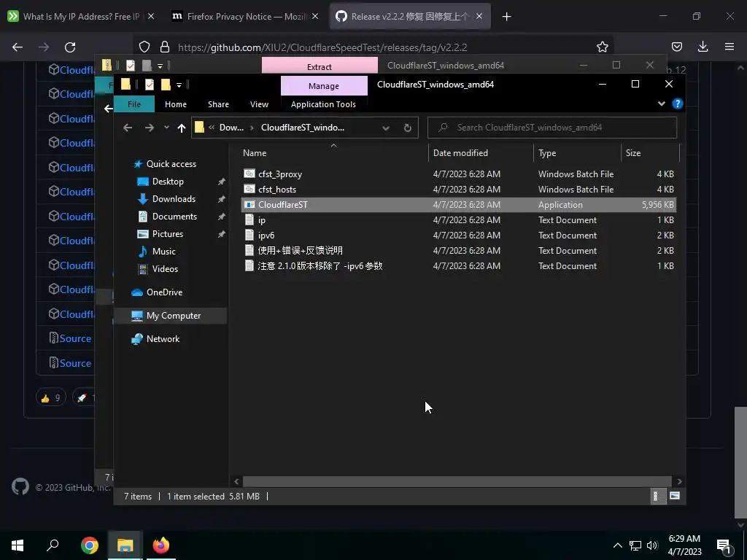Click File Explorer taskbar icon
This screenshot has width=747, height=560.
click(x=125, y=545)
